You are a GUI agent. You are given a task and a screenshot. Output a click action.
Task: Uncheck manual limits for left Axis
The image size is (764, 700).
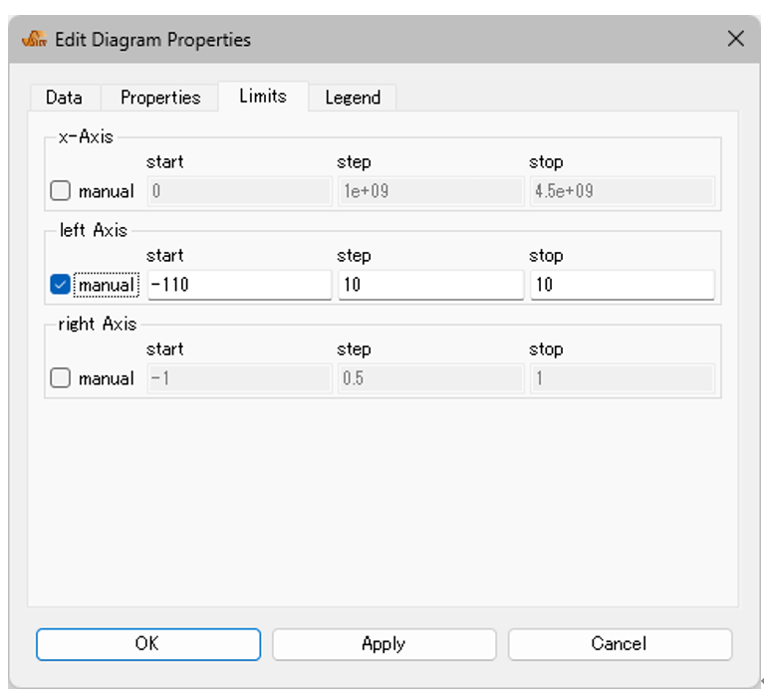61,285
